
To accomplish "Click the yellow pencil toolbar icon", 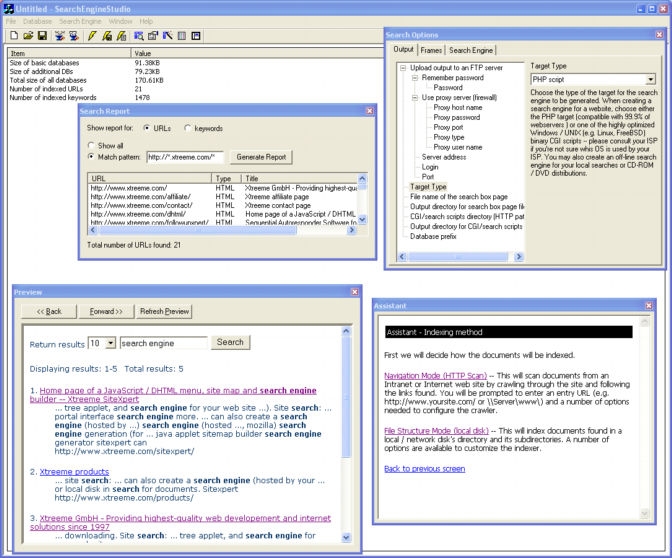I will [x=90, y=36].
